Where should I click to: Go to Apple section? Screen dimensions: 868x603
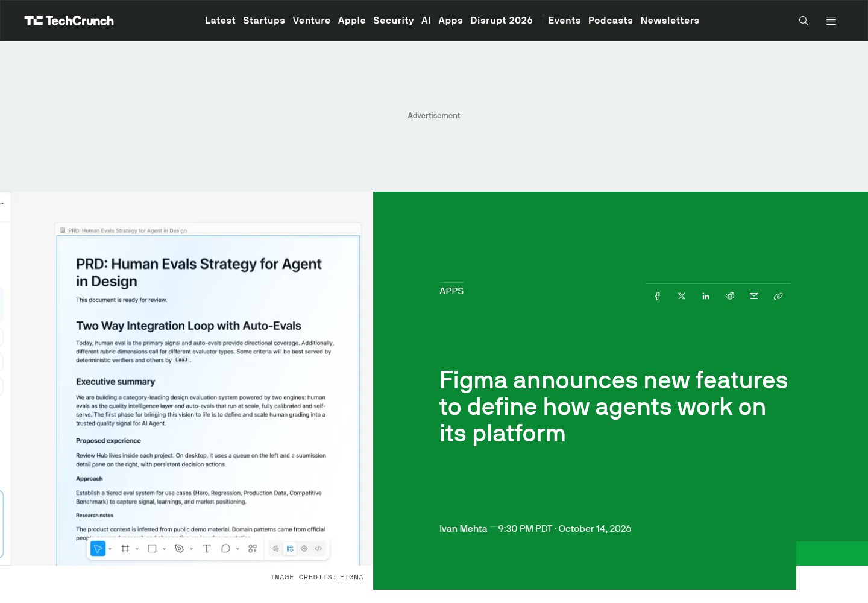[x=352, y=21]
